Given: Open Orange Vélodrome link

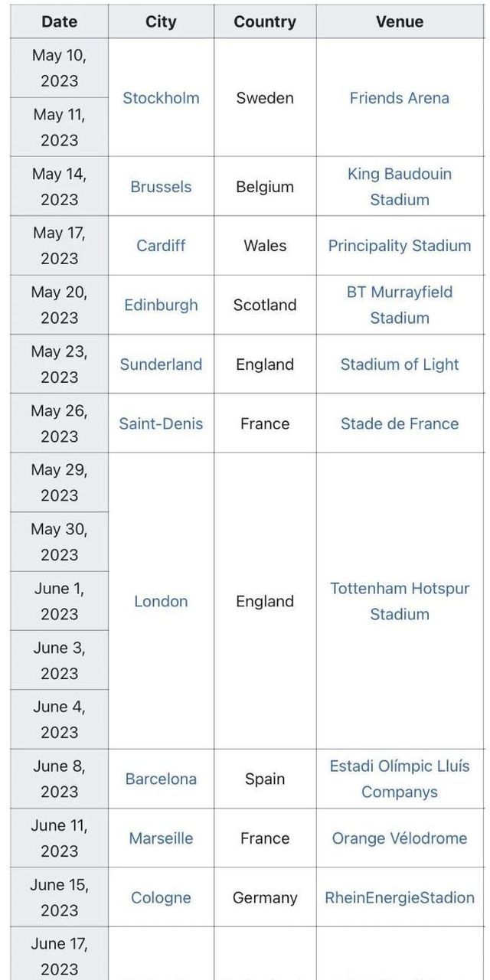Looking at the screenshot, I should (x=399, y=838).
